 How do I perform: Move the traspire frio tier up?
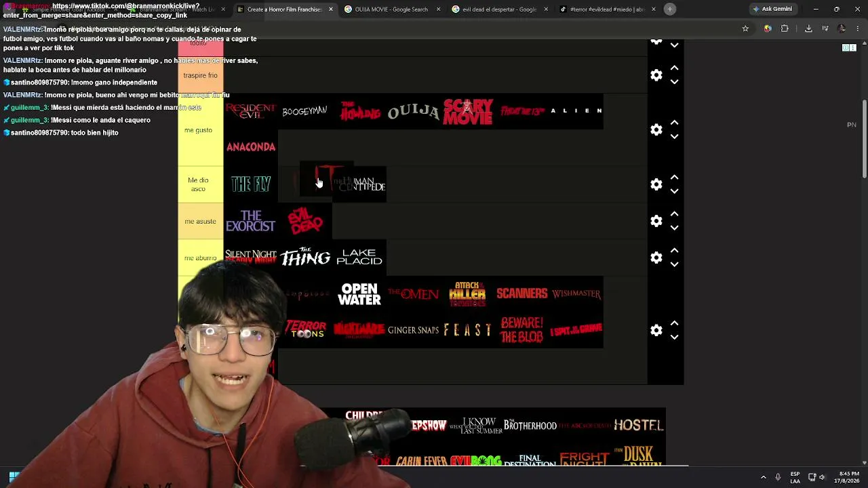674,68
